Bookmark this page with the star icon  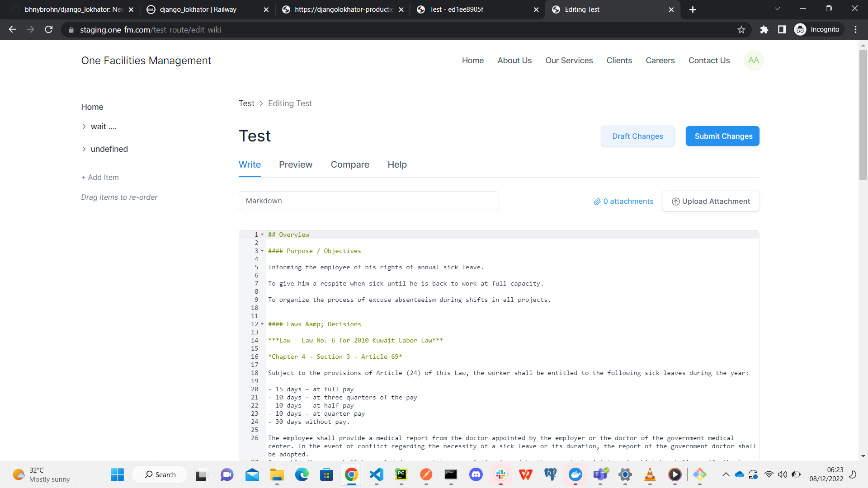(741, 29)
